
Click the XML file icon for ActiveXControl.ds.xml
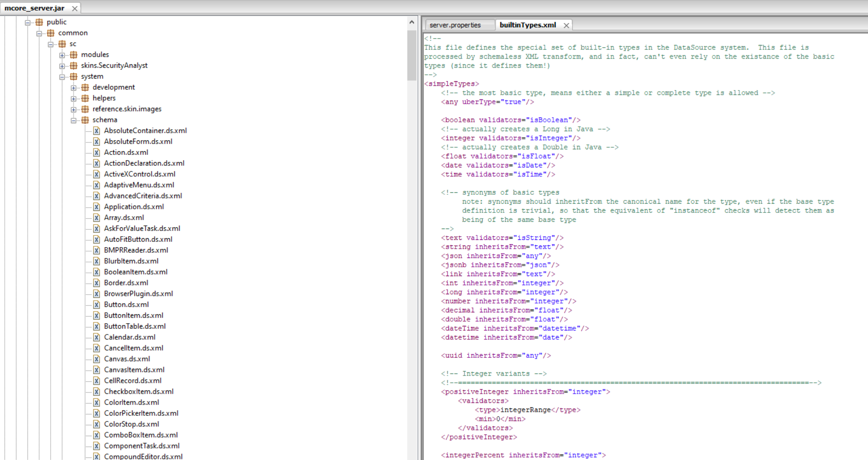97,174
